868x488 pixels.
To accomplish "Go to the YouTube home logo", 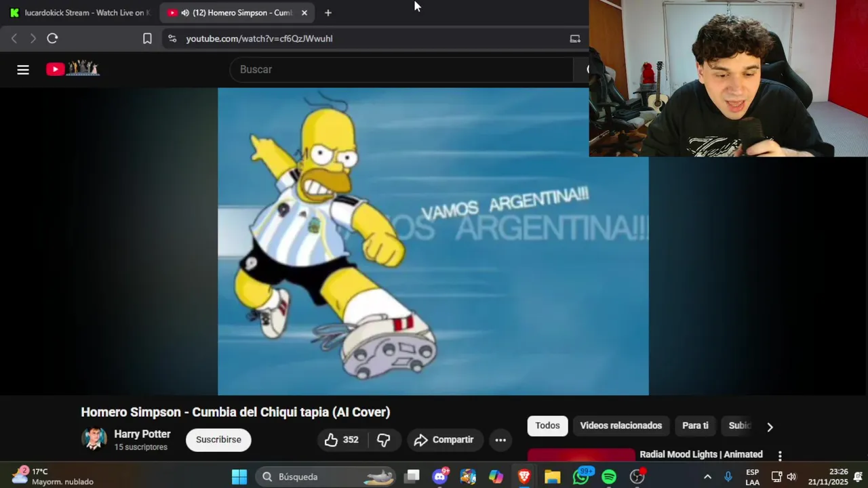I will (73, 68).
